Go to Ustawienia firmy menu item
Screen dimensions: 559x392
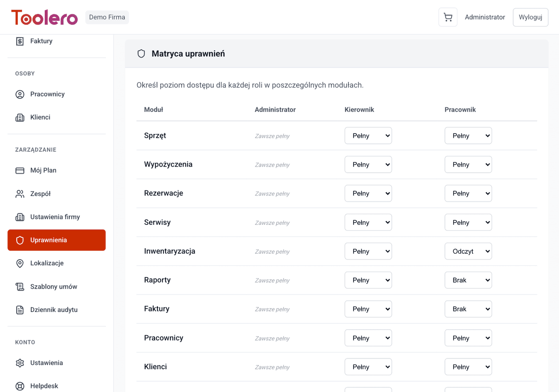click(x=55, y=217)
